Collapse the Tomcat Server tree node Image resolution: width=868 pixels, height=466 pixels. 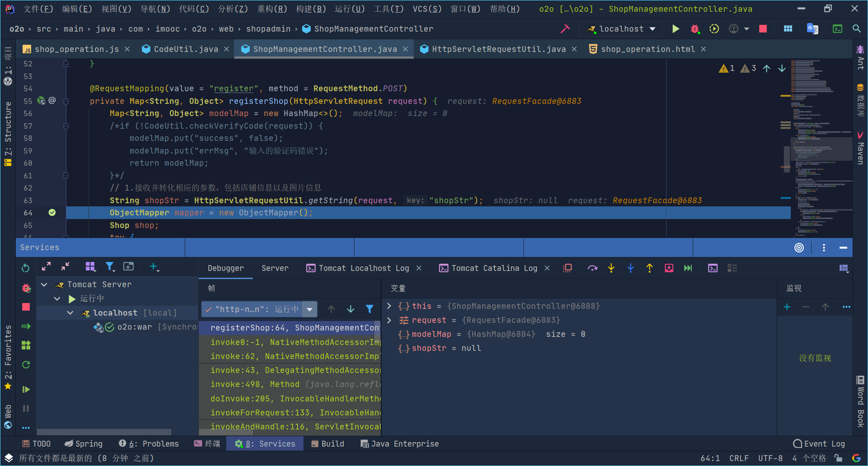tap(44, 284)
